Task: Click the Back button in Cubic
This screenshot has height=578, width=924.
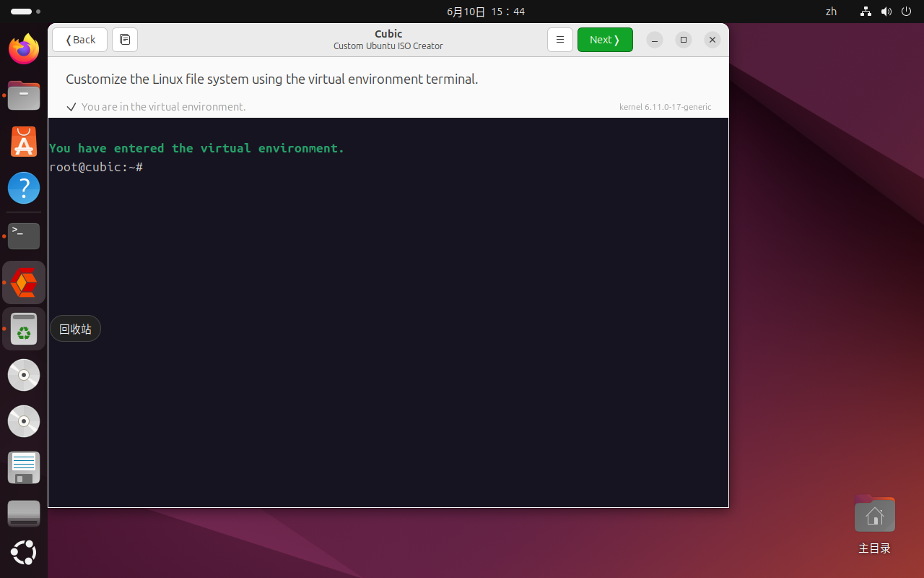Action: [x=79, y=40]
